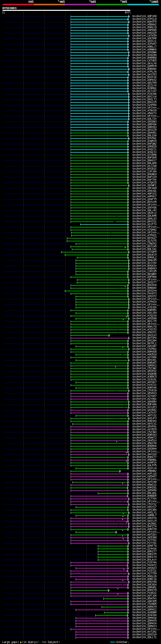The height and width of the screenshot is (644, 161).
Task: Select hit label UniRef100_B8LS41
Action: tap(144, 249)
